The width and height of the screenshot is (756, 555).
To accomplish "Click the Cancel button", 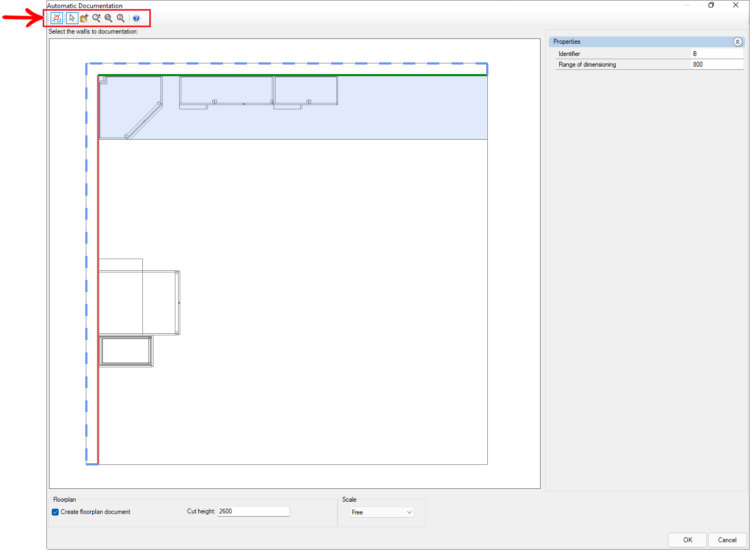I will (727, 540).
